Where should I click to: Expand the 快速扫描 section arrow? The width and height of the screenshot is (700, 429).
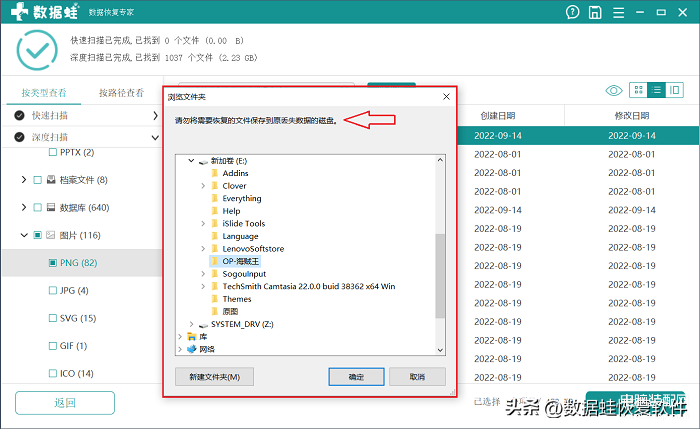[x=155, y=116]
